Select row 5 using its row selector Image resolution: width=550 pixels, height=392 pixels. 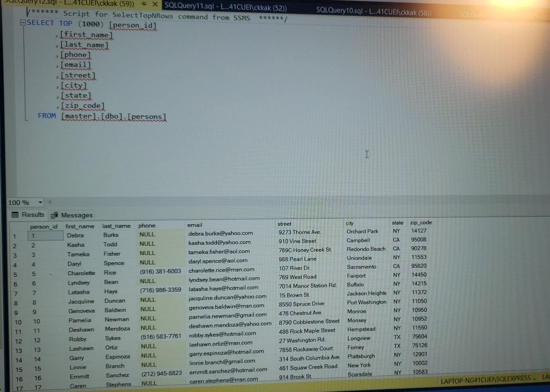point(15,274)
